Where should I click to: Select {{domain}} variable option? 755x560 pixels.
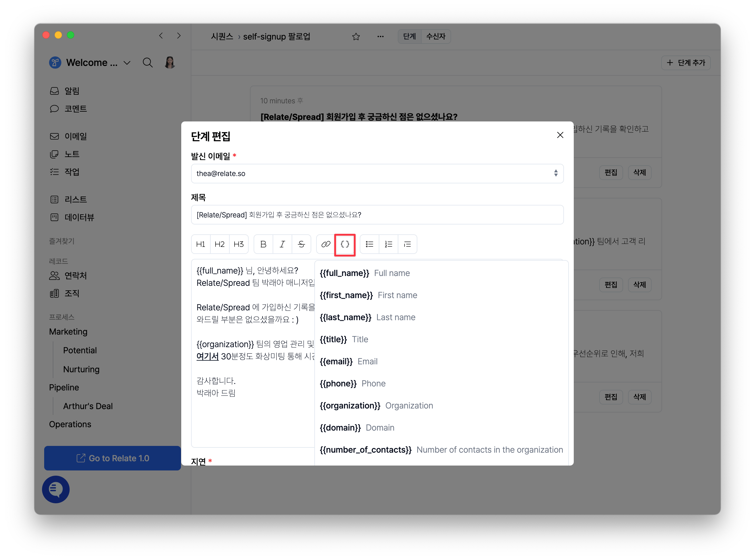click(442, 428)
